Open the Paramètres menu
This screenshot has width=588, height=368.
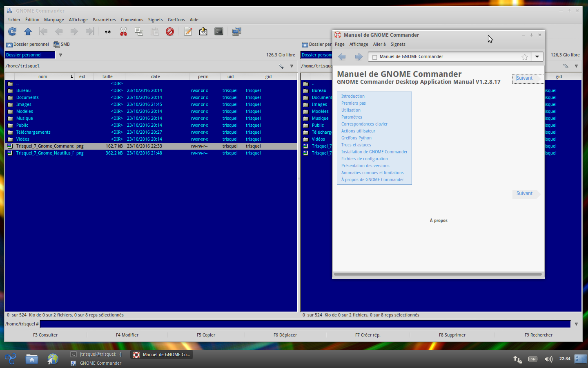(104, 20)
